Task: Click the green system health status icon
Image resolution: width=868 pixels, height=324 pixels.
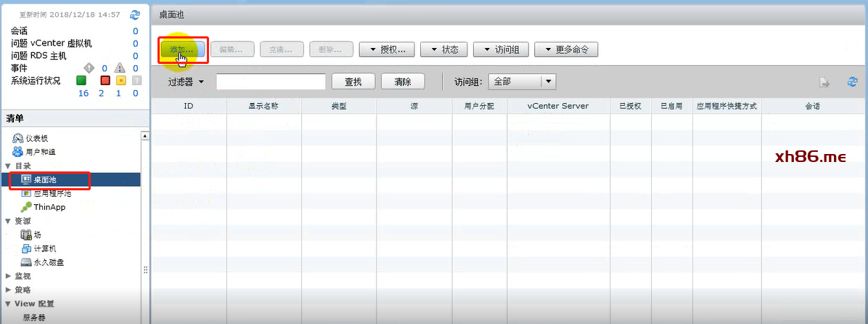Action: pos(81,80)
